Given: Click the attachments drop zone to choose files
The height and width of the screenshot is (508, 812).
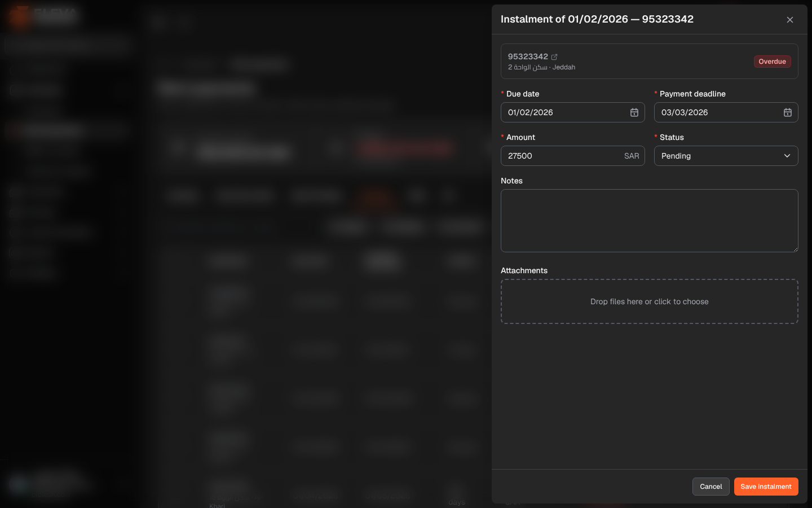Looking at the screenshot, I should point(650,301).
